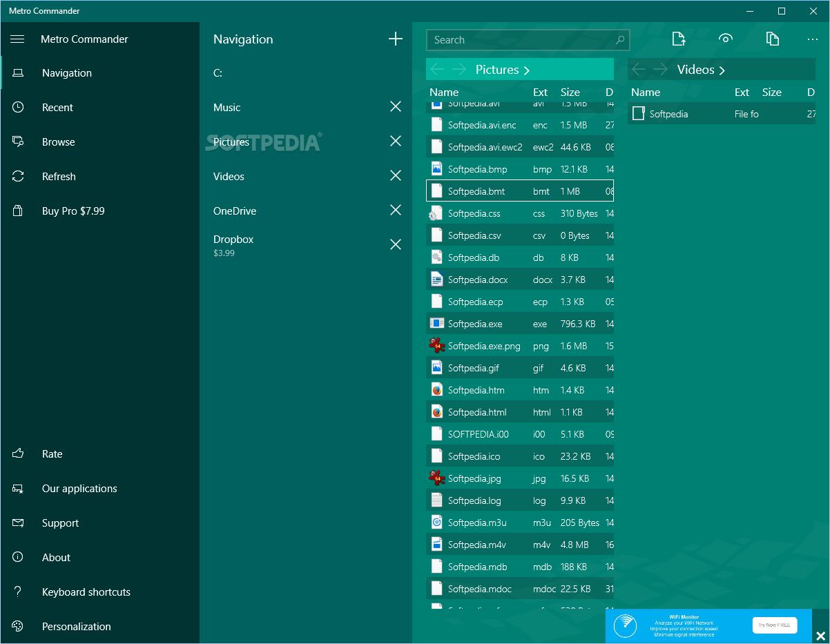Sort Videos pane by Name column
This screenshot has height=644, width=830.
(x=646, y=92)
